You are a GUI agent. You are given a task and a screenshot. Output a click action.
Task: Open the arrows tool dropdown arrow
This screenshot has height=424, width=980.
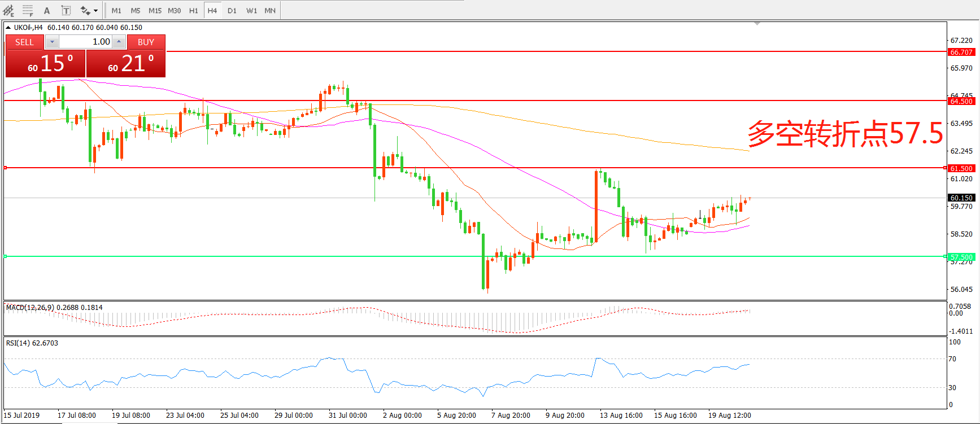pos(95,11)
